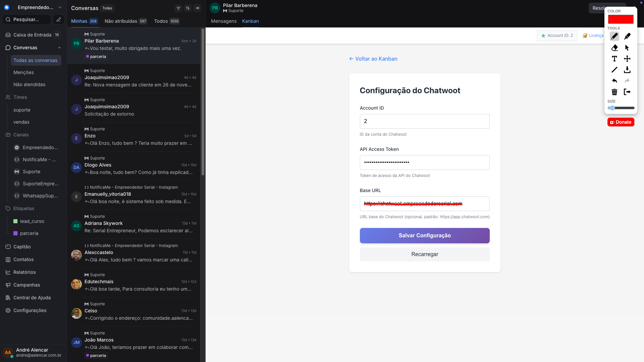Click into the API Access Token field
Viewport: 644px width, 362px height.
(424, 163)
